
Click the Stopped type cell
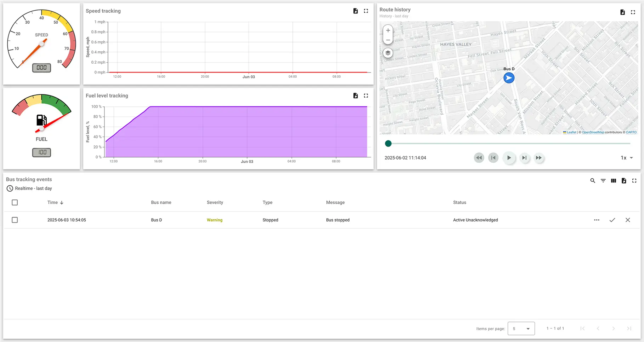coord(270,220)
